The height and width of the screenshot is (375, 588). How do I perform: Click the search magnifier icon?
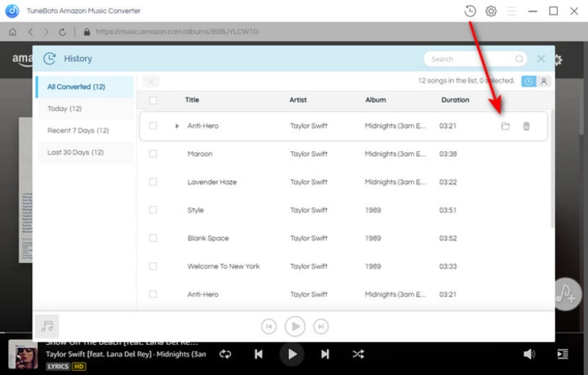pyautogui.click(x=519, y=59)
